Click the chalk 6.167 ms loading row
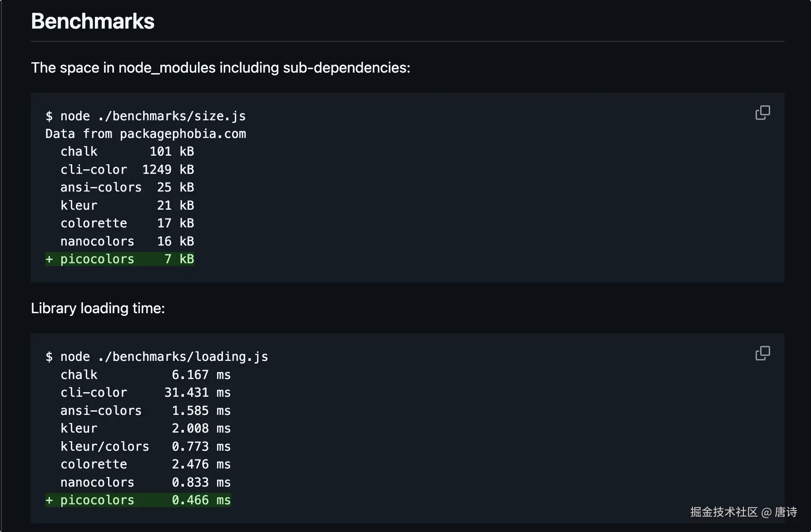This screenshot has height=532, width=811. pyautogui.click(x=145, y=375)
